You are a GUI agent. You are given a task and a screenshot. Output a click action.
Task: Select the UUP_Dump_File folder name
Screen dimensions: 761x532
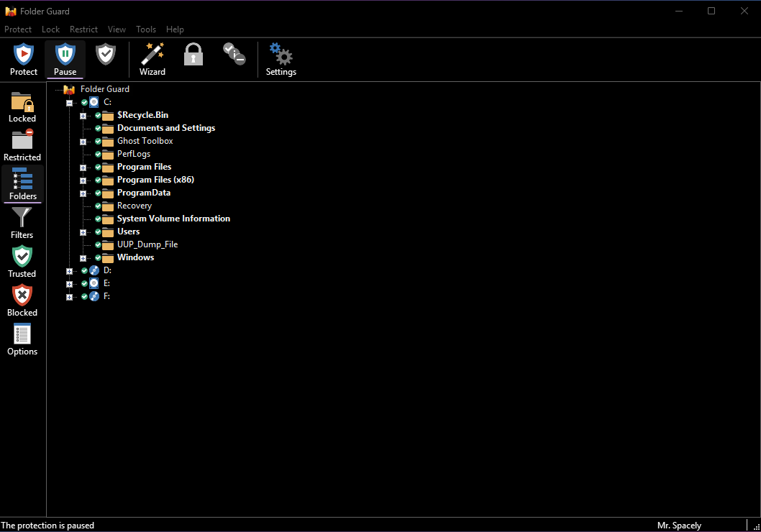pyautogui.click(x=147, y=244)
